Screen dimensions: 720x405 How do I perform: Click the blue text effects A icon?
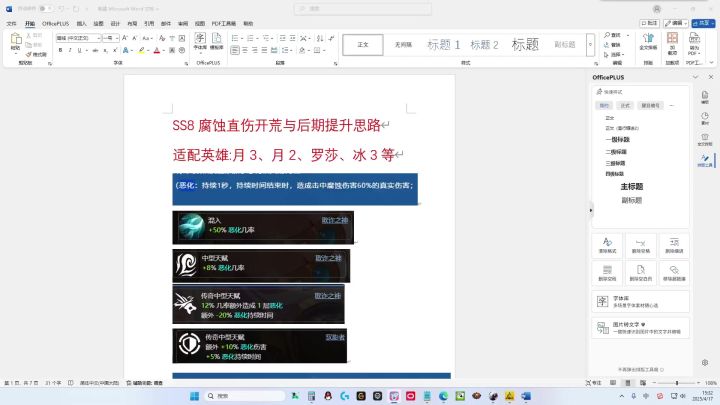126,50
